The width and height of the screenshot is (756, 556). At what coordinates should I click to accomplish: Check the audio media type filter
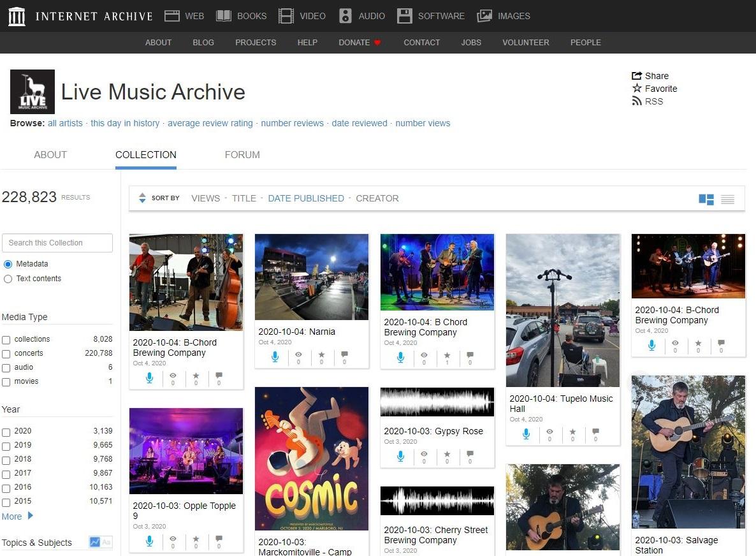pyautogui.click(x=6, y=368)
